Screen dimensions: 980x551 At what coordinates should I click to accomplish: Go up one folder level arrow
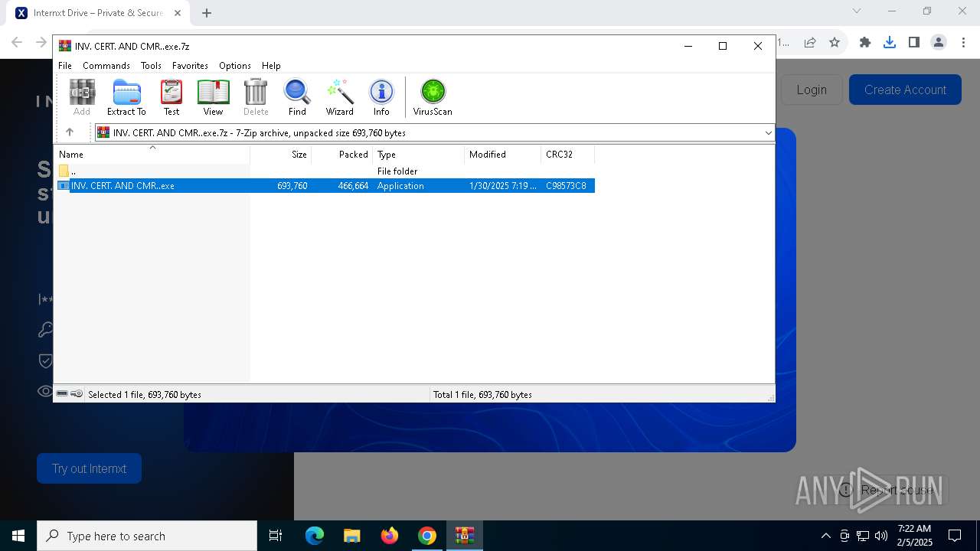(70, 132)
